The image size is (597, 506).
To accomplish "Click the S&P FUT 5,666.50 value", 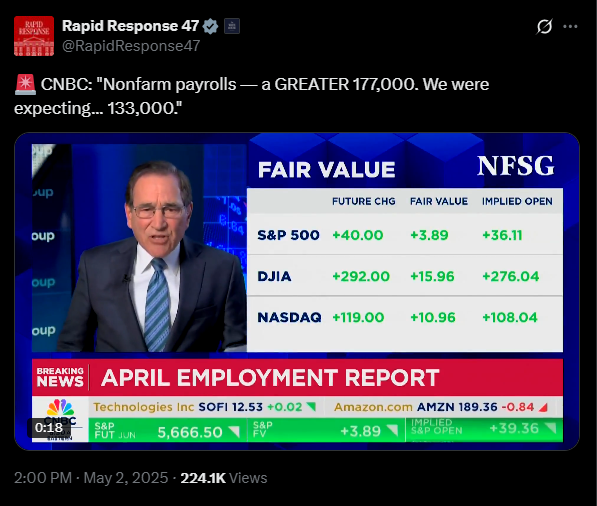I will [x=190, y=432].
